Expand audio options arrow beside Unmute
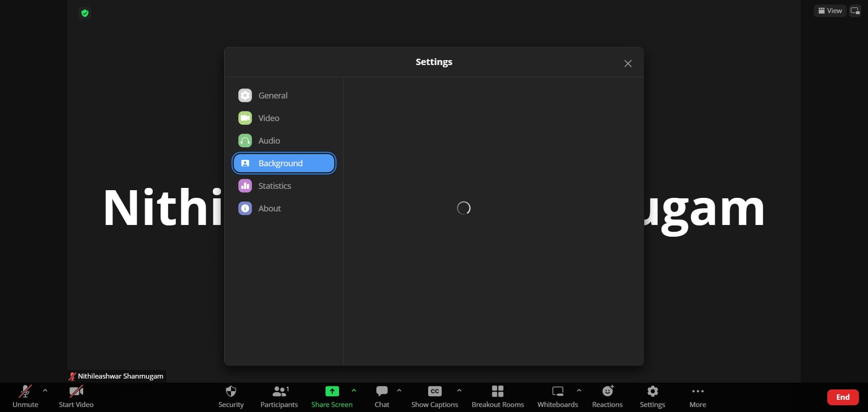868x412 pixels. coord(45,390)
